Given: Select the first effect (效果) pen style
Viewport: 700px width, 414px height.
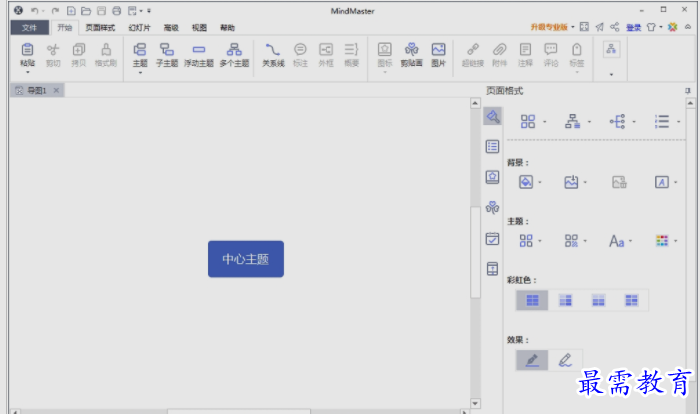Looking at the screenshot, I should [x=532, y=360].
